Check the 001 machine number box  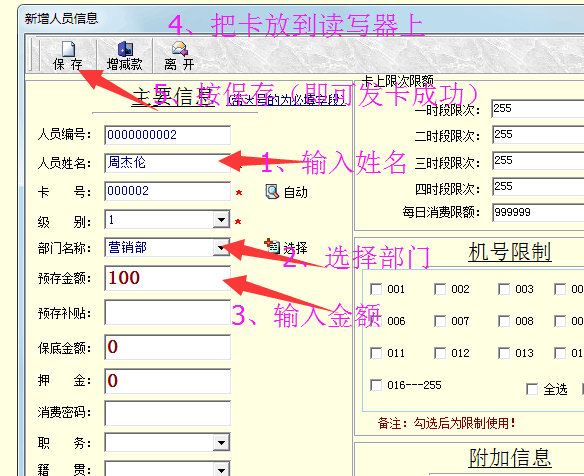tap(376, 289)
